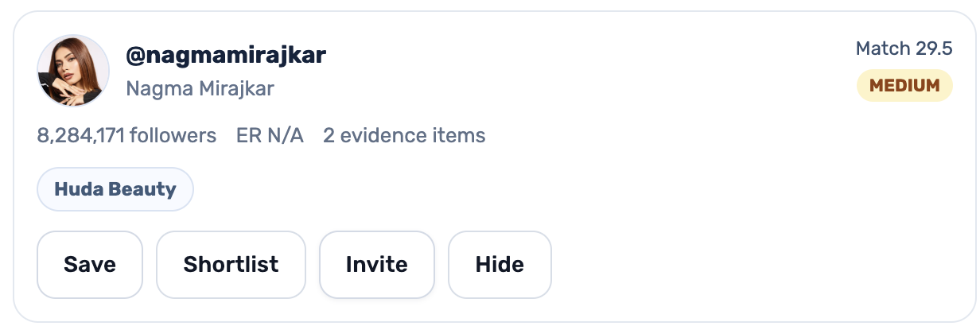Dismiss the creator using Hide
980x326 pixels.
[x=500, y=264]
